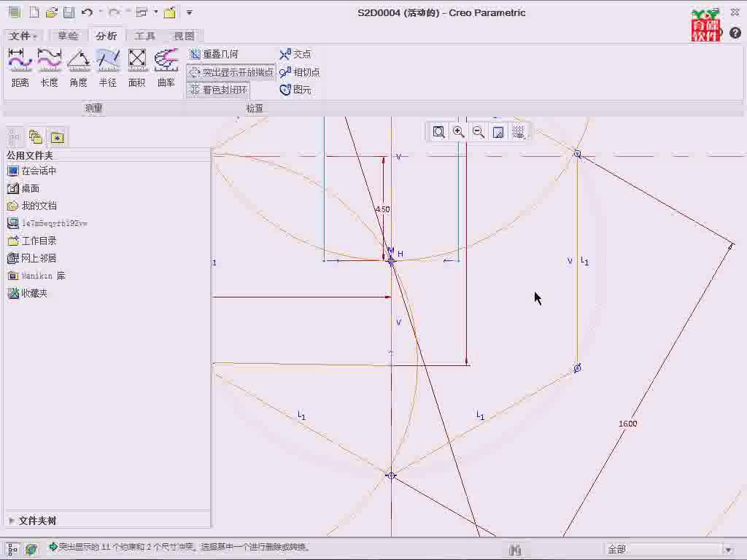Click the window switch icon in quick access
This screenshot has height=560, width=747.
point(142,12)
